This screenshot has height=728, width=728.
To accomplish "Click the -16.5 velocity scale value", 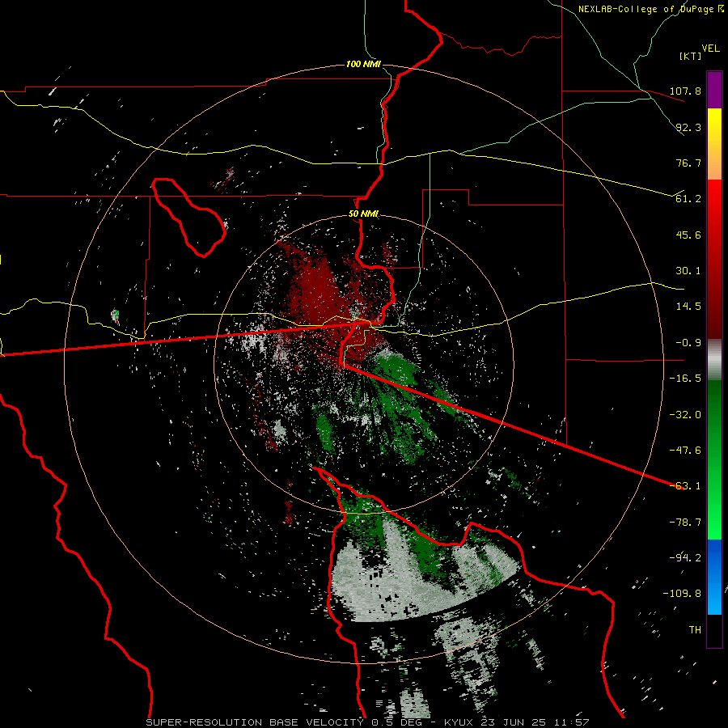I will [x=685, y=379].
